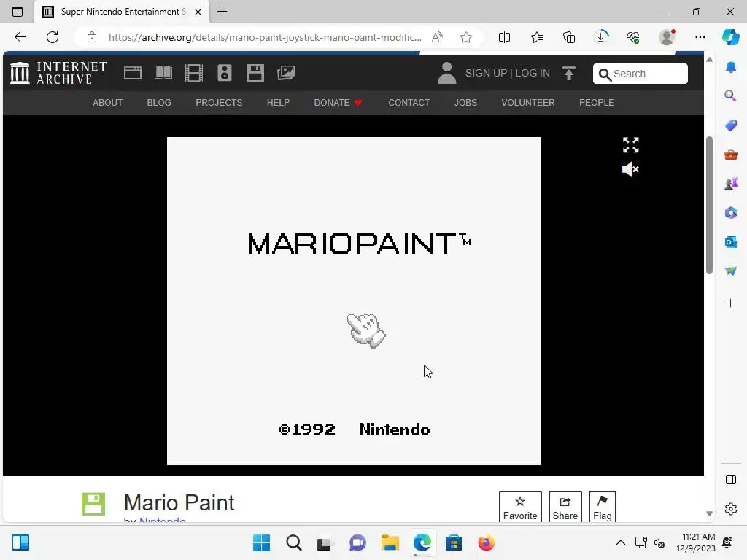This screenshot has height=560, width=747.
Task: Open Edge sidebar tools briefcase icon
Action: tap(731, 155)
